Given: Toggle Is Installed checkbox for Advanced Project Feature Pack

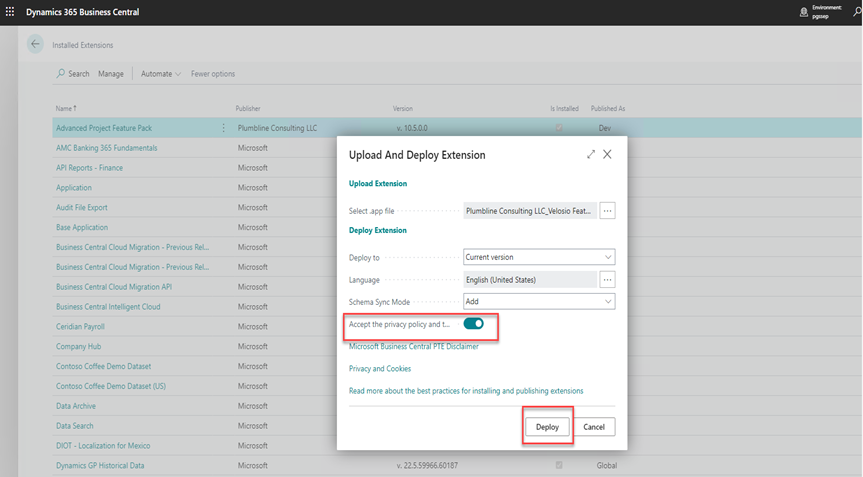Looking at the screenshot, I should coord(559,128).
